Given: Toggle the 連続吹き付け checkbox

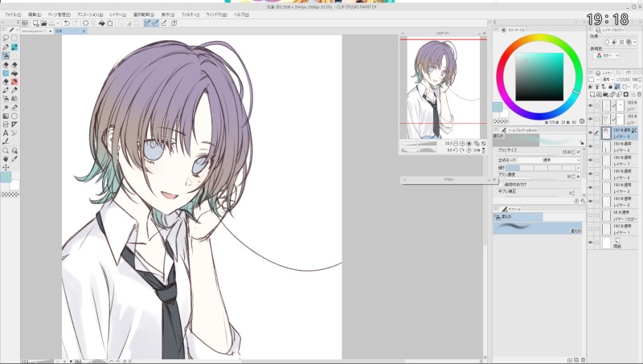Looking at the screenshot, I should coord(501,185).
